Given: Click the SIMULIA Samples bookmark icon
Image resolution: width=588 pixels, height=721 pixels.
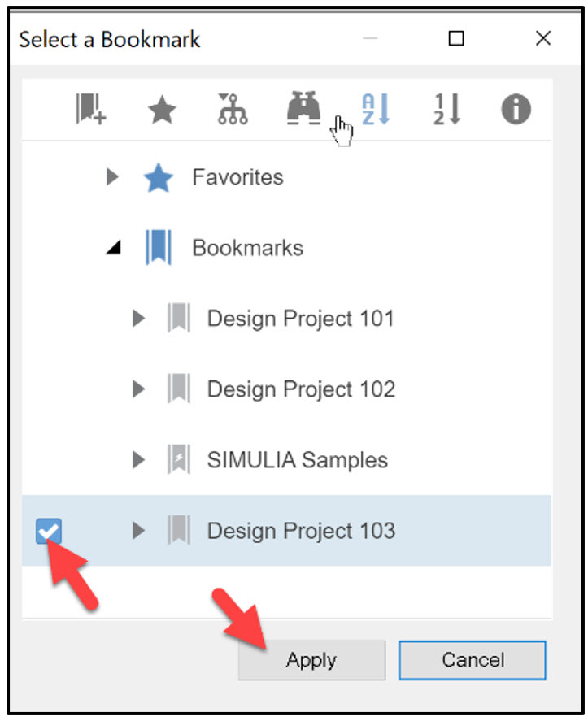Looking at the screenshot, I should point(179,460).
